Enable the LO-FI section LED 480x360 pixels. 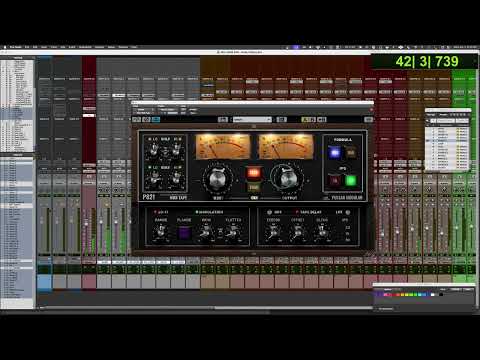click(155, 212)
